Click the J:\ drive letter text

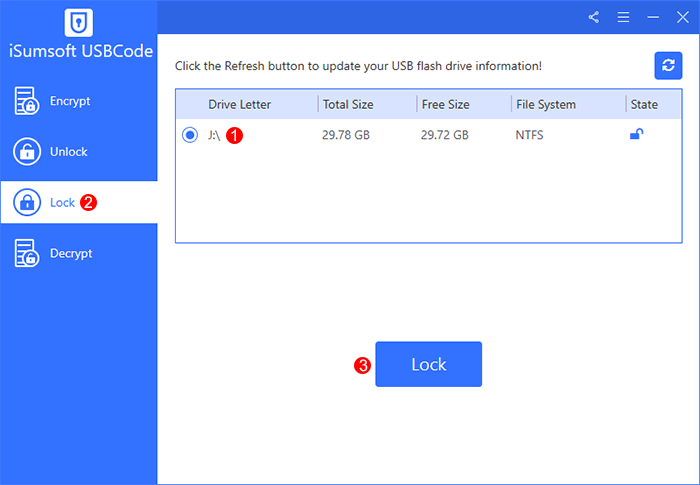(214, 135)
